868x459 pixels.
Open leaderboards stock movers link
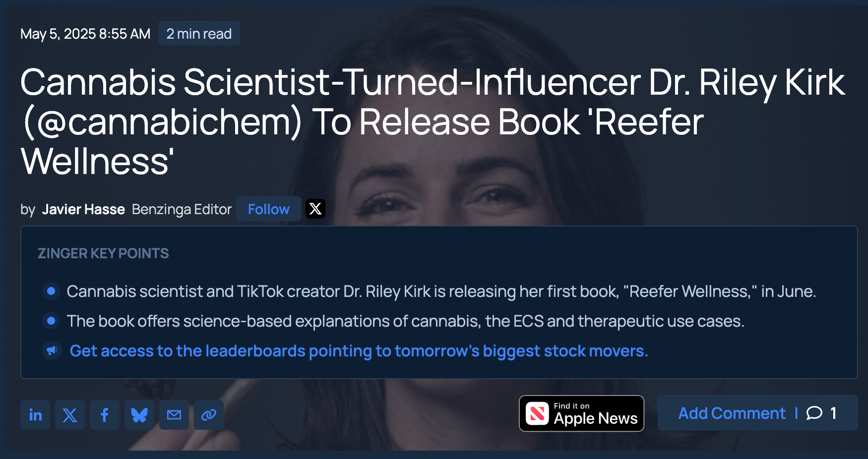(359, 351)
